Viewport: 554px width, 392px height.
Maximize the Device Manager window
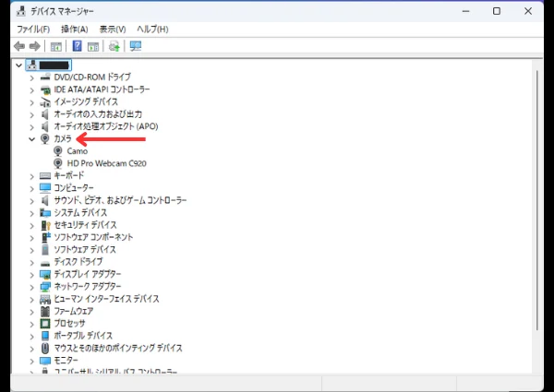pos(497,11)
